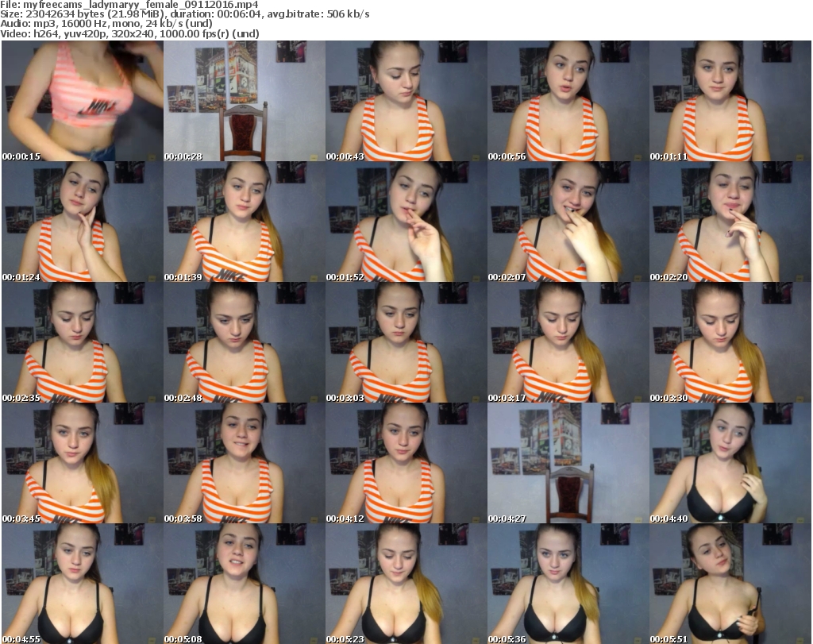Click the 'Video: h264, yuv420p' line
Viewport: 813px width, 644px height.
(129, 33)
